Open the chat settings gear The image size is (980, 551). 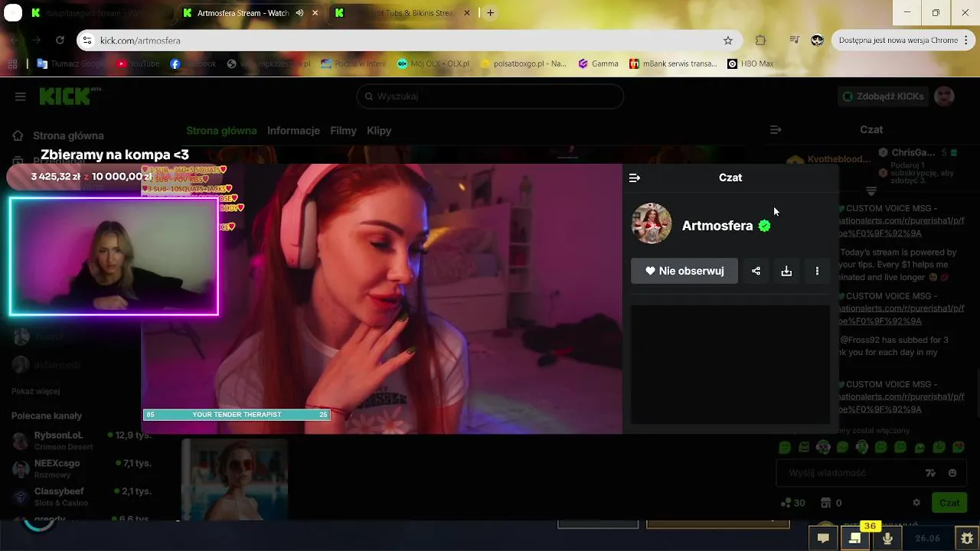(x=916, y=503)
